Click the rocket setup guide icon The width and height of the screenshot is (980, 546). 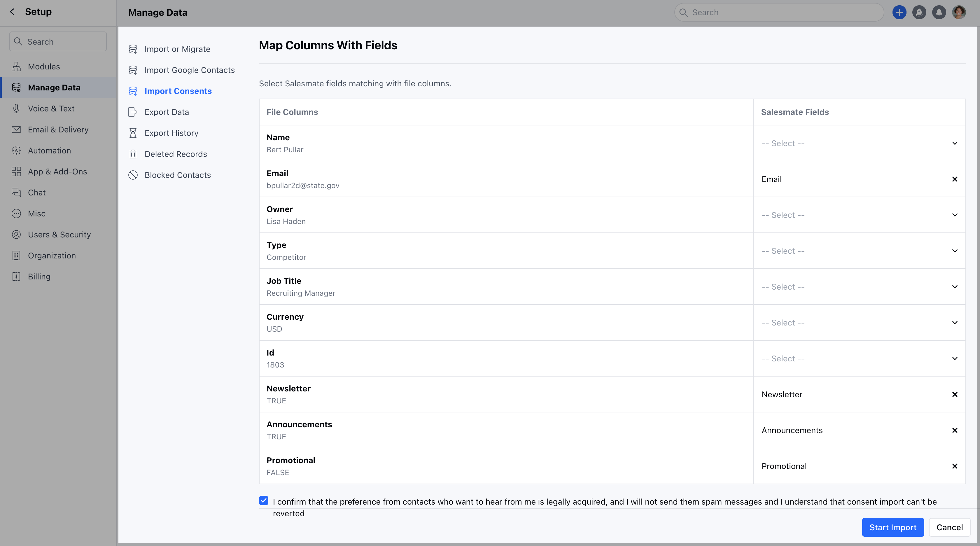(919, 13)
